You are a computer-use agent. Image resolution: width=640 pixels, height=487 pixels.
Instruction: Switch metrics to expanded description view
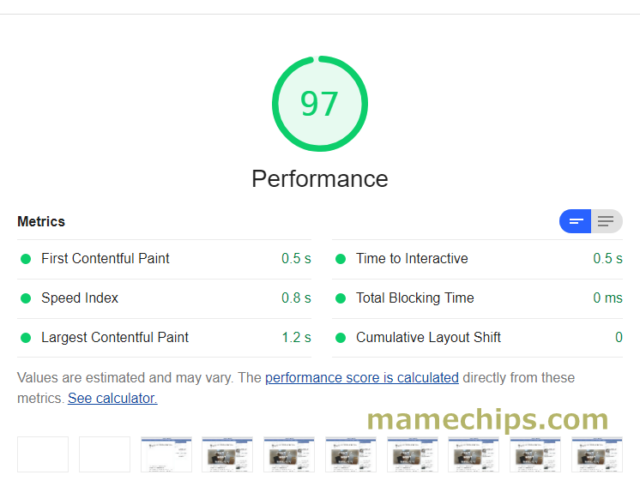(x=607, y=221)
